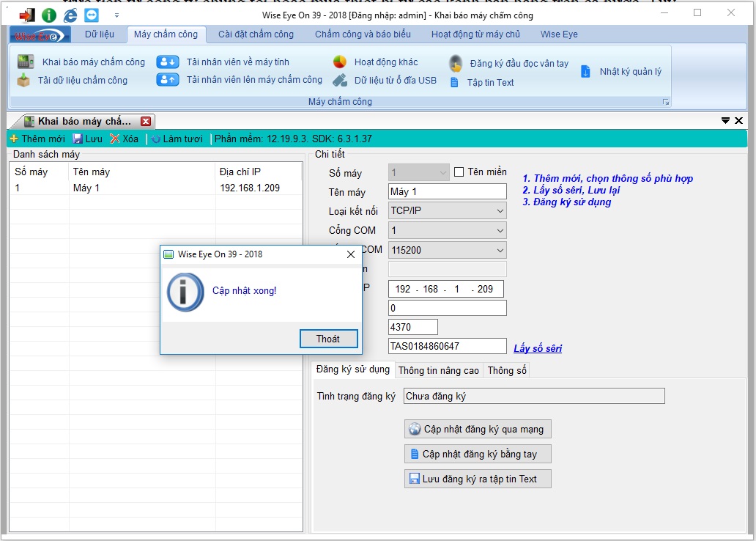756x541 pixels.
Task: Click Tải dữ liệu chấm công icon
Action: coord(24,81)
